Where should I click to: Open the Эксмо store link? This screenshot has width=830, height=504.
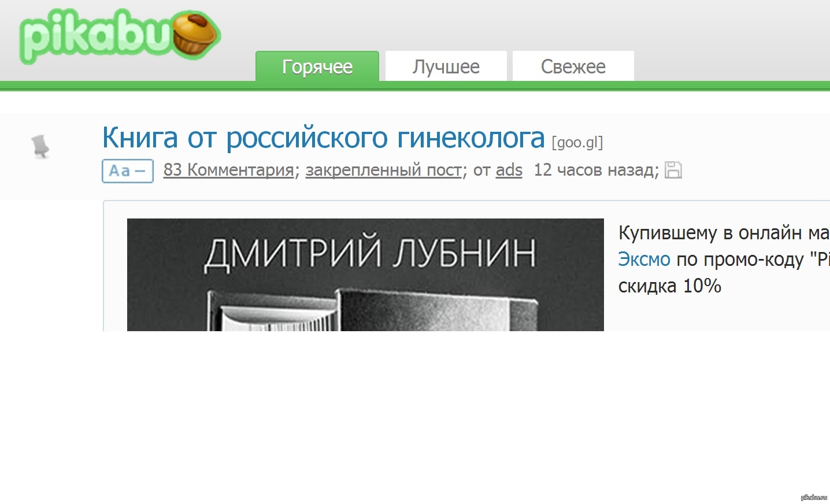(x=644, y=259)
